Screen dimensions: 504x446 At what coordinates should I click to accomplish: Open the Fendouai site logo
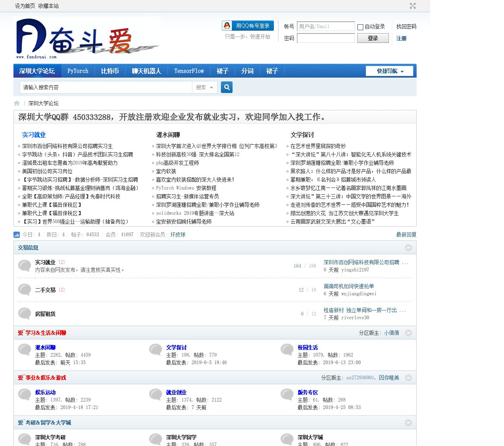pyautogui.click(x=86, y=38)
